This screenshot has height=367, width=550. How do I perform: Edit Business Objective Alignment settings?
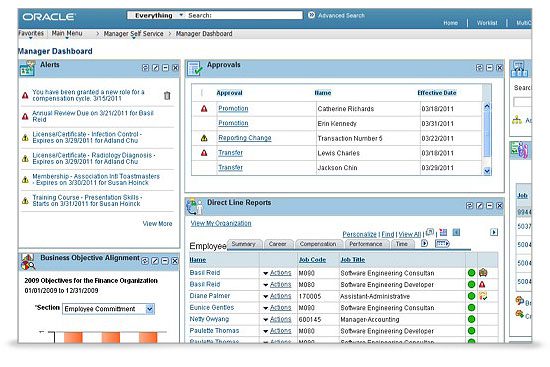155,261
